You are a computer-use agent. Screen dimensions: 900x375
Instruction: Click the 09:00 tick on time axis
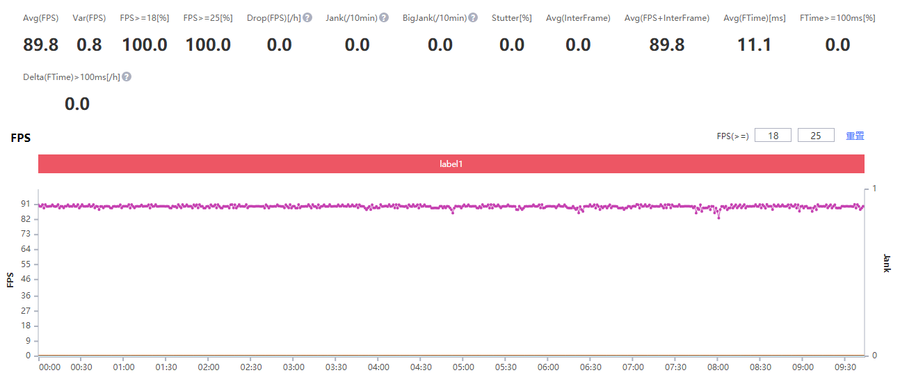tap(802, 366)
